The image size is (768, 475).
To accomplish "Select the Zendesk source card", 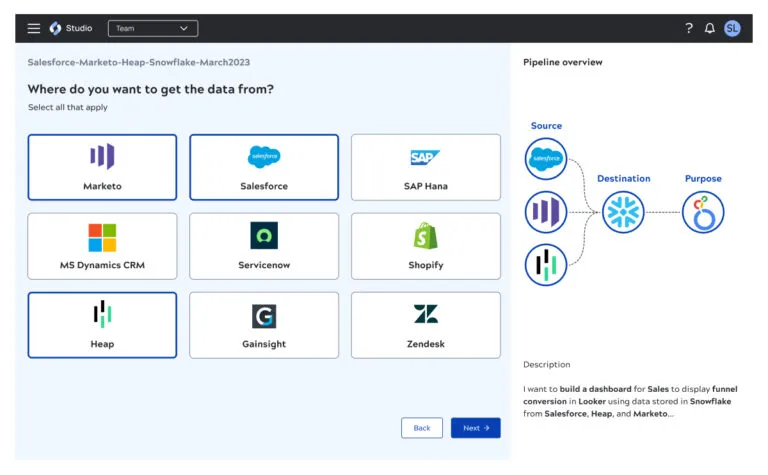I will (426, 325).
